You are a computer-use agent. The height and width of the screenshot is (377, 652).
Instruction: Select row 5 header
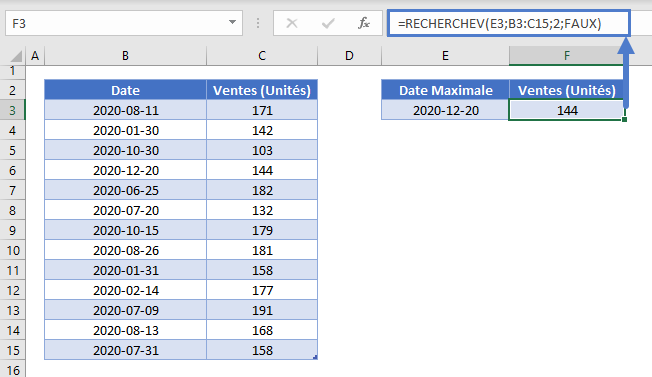pyautogui.click(x=12, y=150)
